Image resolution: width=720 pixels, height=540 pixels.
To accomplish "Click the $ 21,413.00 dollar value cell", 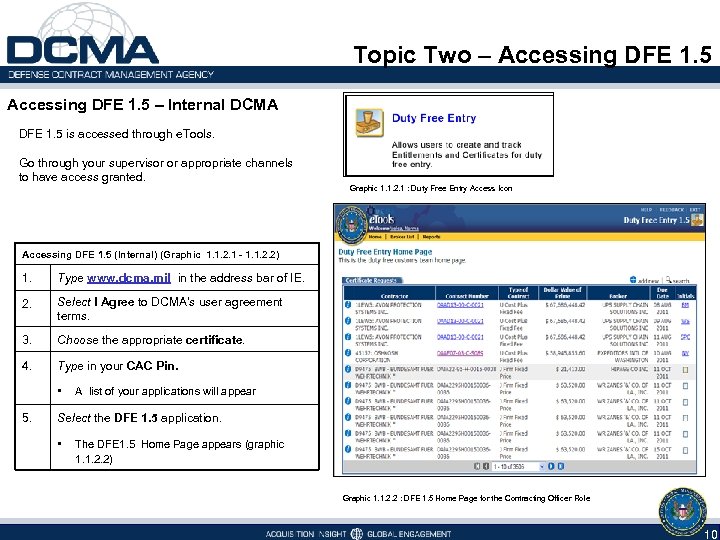I will pyautogui.click(x=570, y=369).
